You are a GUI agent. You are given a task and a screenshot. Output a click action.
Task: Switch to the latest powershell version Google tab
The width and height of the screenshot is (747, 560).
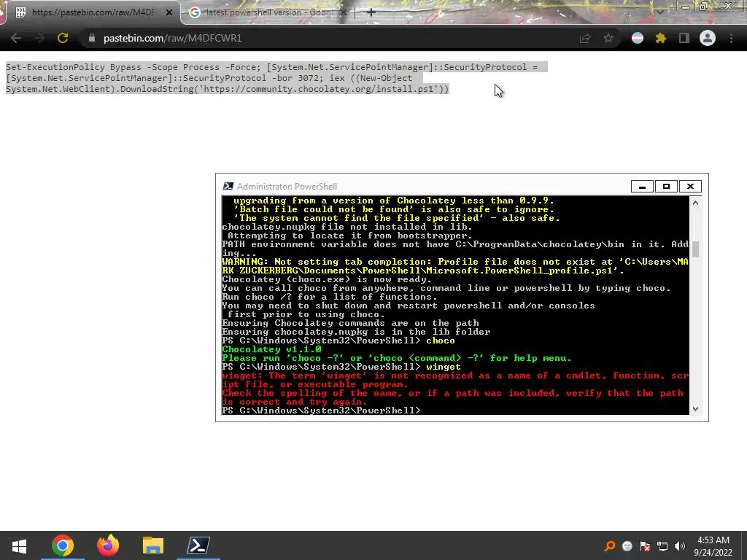[x=267, y=12]
